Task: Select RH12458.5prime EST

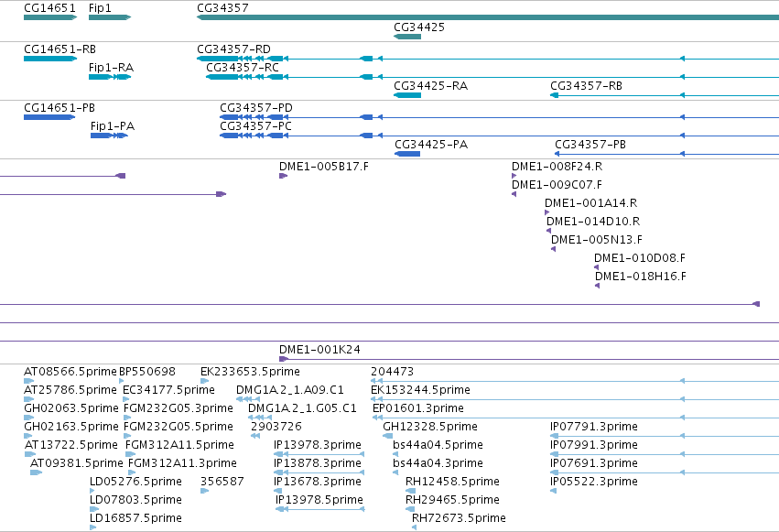Action: tap(410, 492)
